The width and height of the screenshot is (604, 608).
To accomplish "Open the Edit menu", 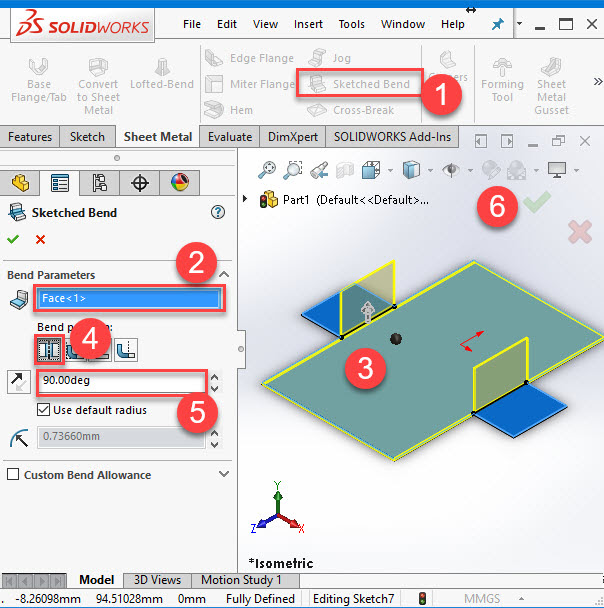I will tap(227, 24).
